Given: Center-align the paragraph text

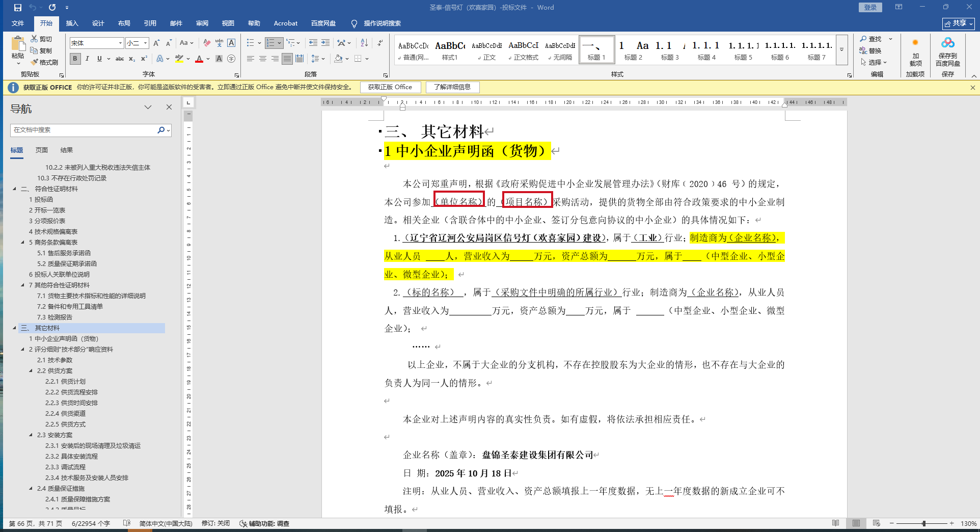Looking at the screenshot, I should point(263,59).
